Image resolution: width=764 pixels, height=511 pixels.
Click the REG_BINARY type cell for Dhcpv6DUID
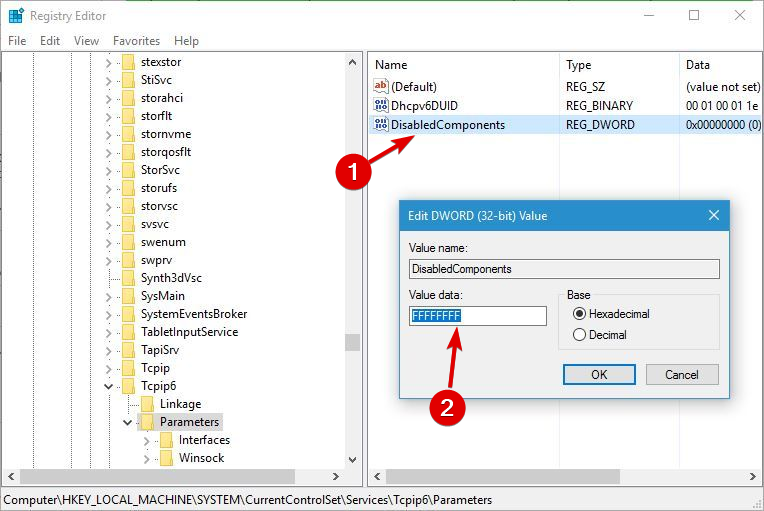click(599, 105)
